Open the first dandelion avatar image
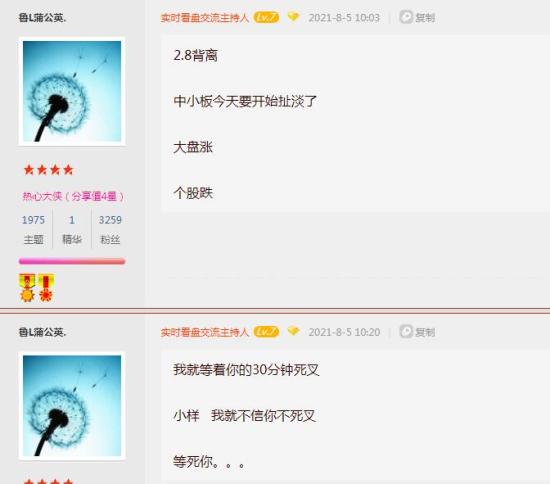Viewport: 550px width, 484px height. tap(72, 91)
